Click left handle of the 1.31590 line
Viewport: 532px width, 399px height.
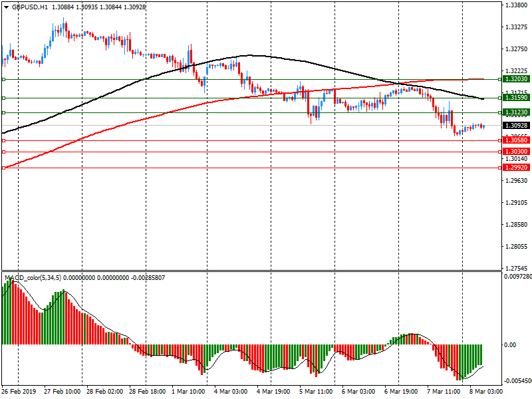point(4,98)
